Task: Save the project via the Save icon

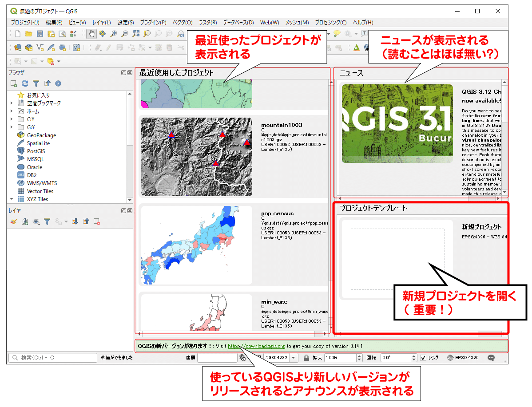Action: tap(40, 33)
